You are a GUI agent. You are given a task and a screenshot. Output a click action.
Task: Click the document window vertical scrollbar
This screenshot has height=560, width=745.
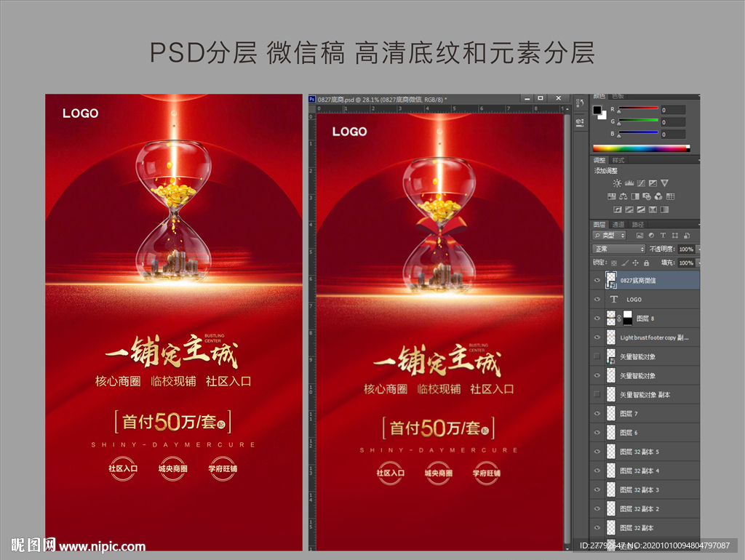(567, 328)
